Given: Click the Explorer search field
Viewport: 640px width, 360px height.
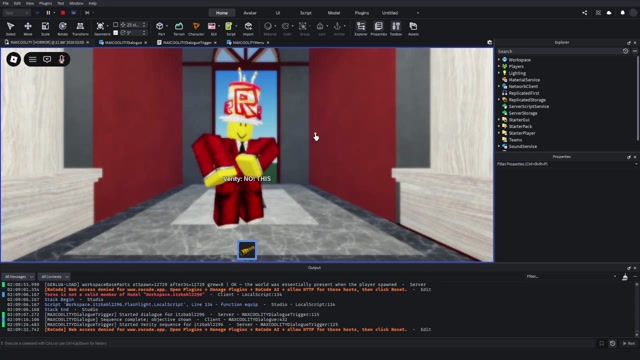Looking at the screenshot, I should tap(559, 51).
